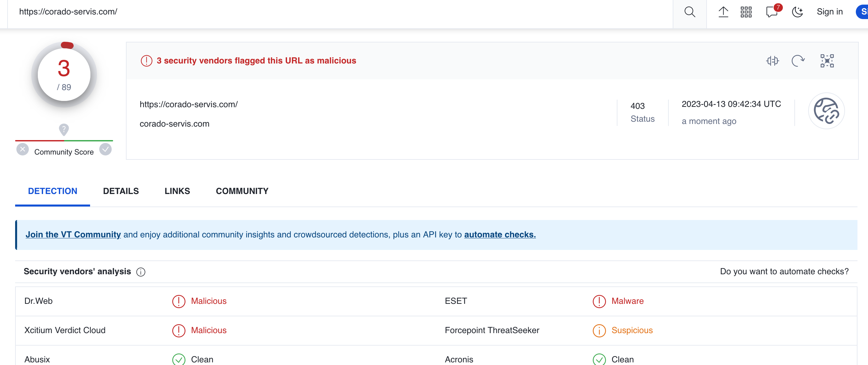This screenshot has height=365, width=868.
Task: Click Join the VT Community link
Action: (x=73, y=234)
